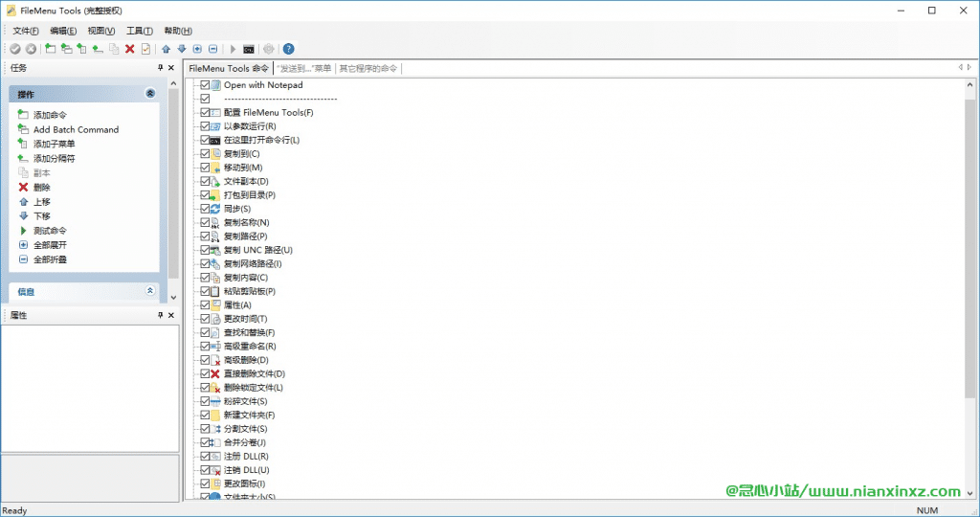Click the Collapse All toolbar icon
The image size is (980, 517).
coord(212,49)
